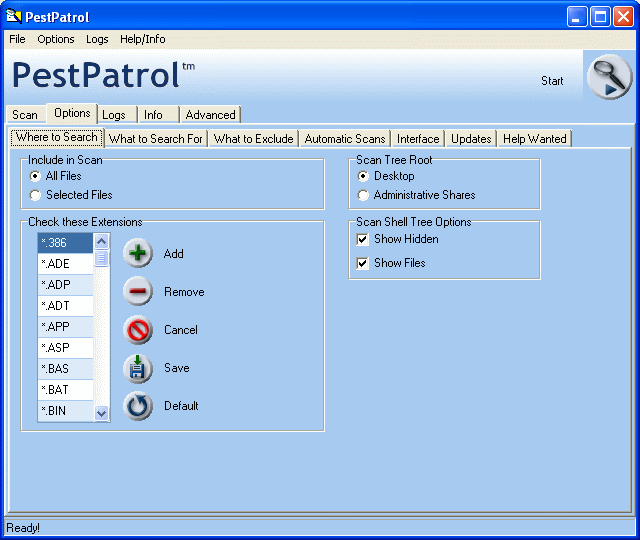Open the File menu
The width and height of the screenshot is (640, 540).
click(17, 39)
